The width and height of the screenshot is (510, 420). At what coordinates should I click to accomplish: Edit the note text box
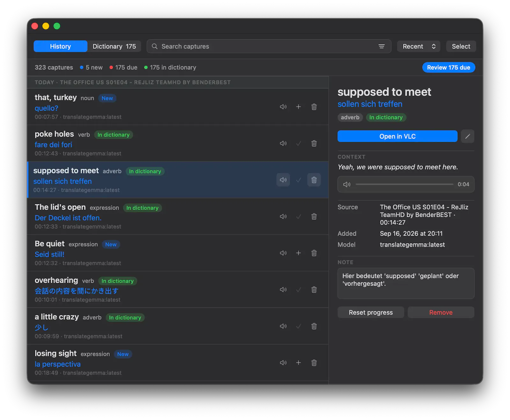[x=406, y=283]
